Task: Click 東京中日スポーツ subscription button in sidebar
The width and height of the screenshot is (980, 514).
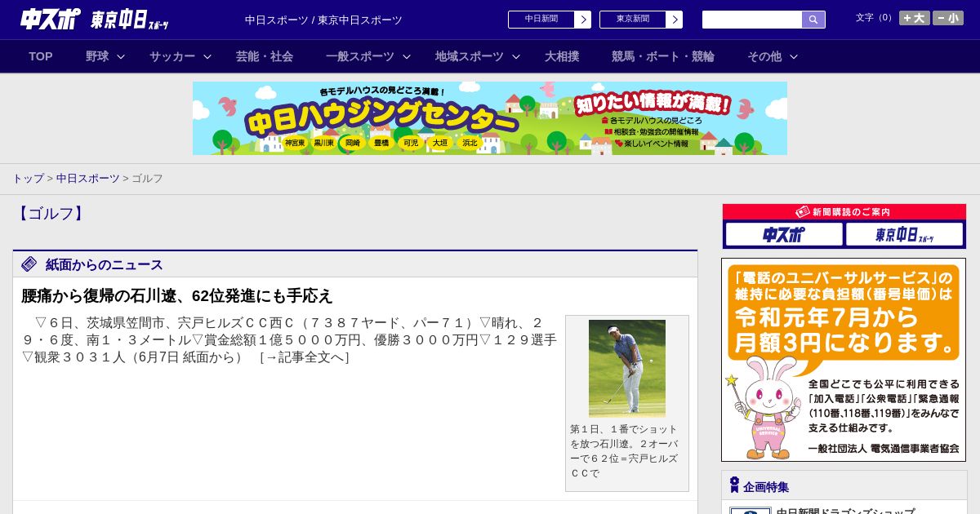Action: 904,235
